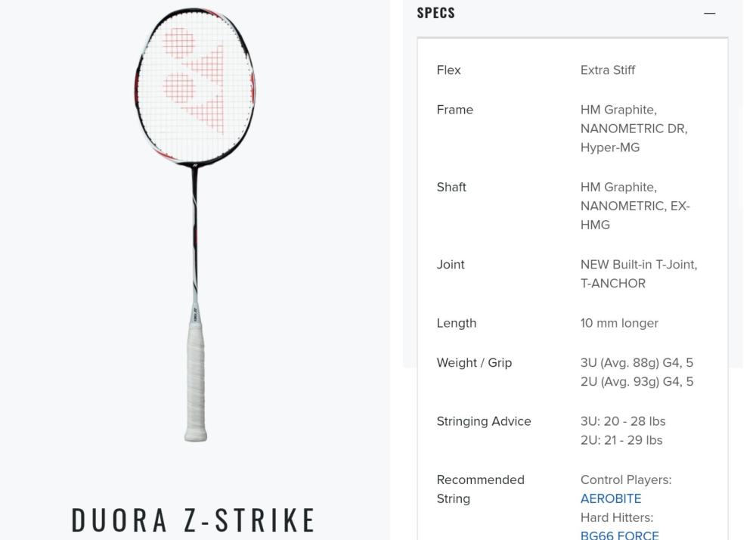Open the AEROBITE string link
The width and height of the screenshot is (756, 540).
pyautogui.click(x=611, y=498)
